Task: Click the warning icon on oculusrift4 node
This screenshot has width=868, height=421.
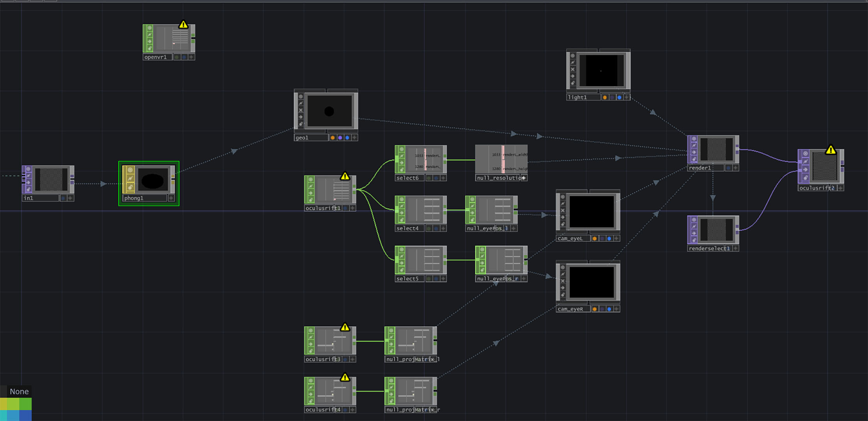Action: tap(345, 378)
